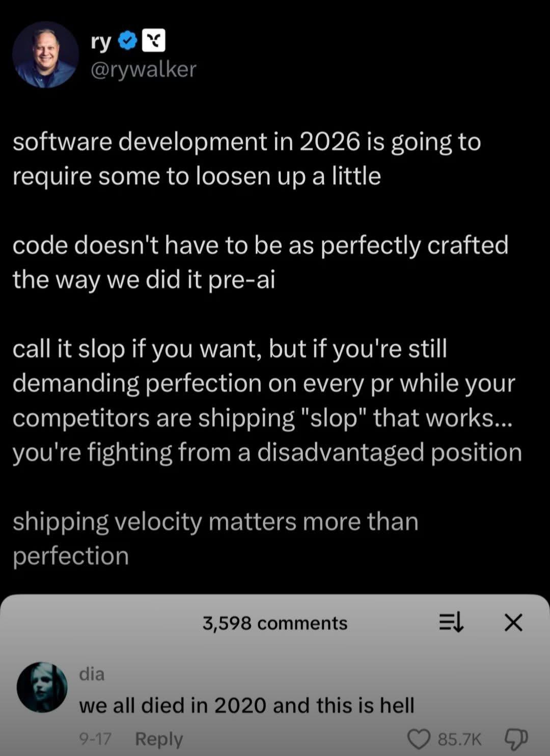Click the 9-17 comment date
The width and height of the screenshot is (550, 756).
(x=95, y=739)
